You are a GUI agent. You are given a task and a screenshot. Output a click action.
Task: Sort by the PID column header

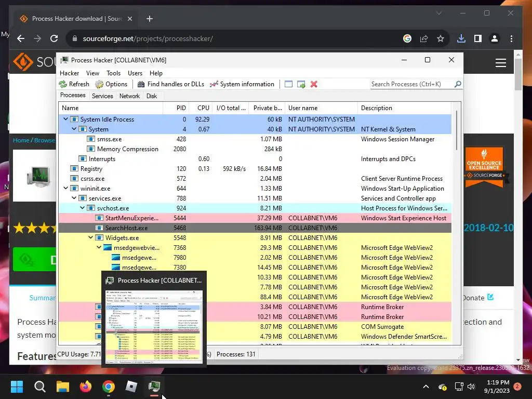pyautogui.click(x=176, y=108)
